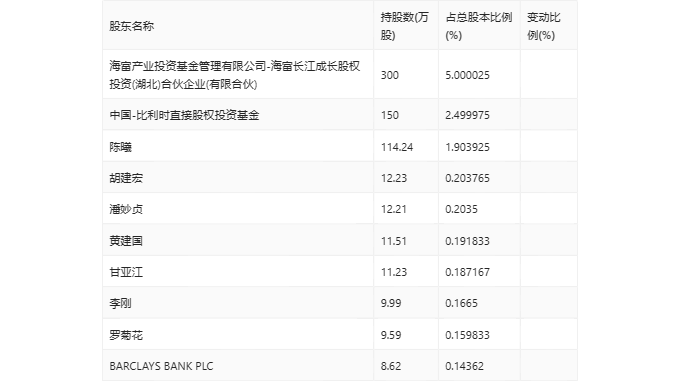
Task: Click holding value 11.23
Action: tap(394, 272)
